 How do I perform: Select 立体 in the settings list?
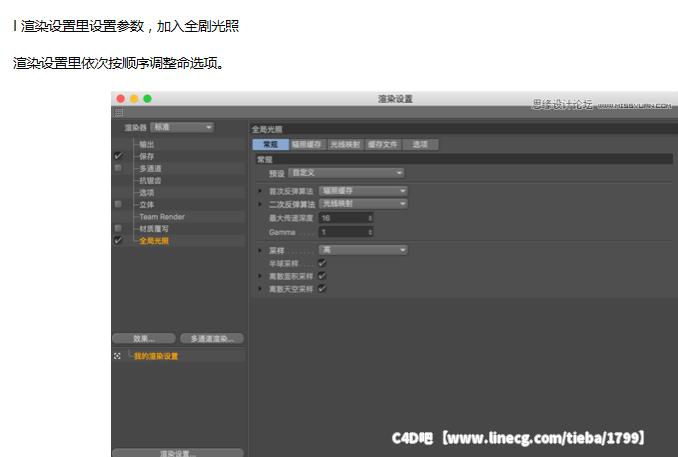pos(147,205)
